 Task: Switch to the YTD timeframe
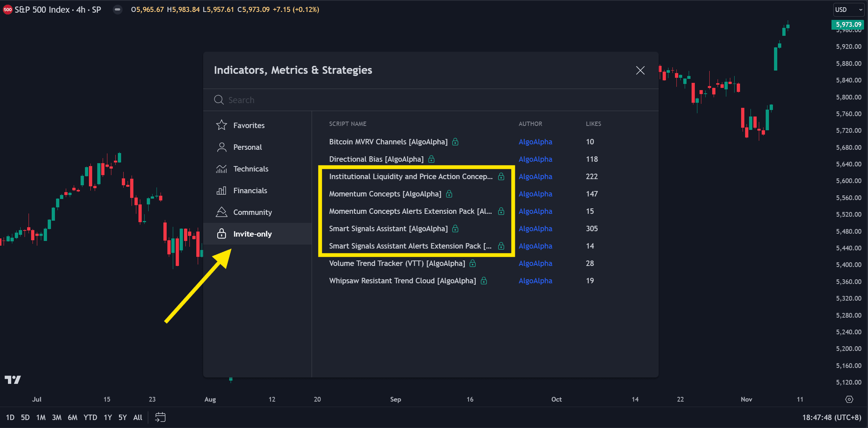90,417
